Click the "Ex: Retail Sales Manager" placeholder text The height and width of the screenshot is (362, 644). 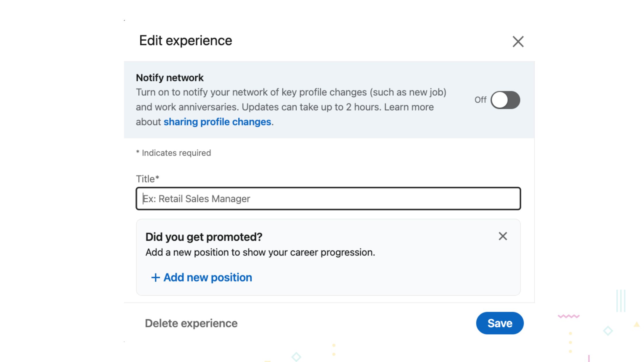click(x=197, y=199)
